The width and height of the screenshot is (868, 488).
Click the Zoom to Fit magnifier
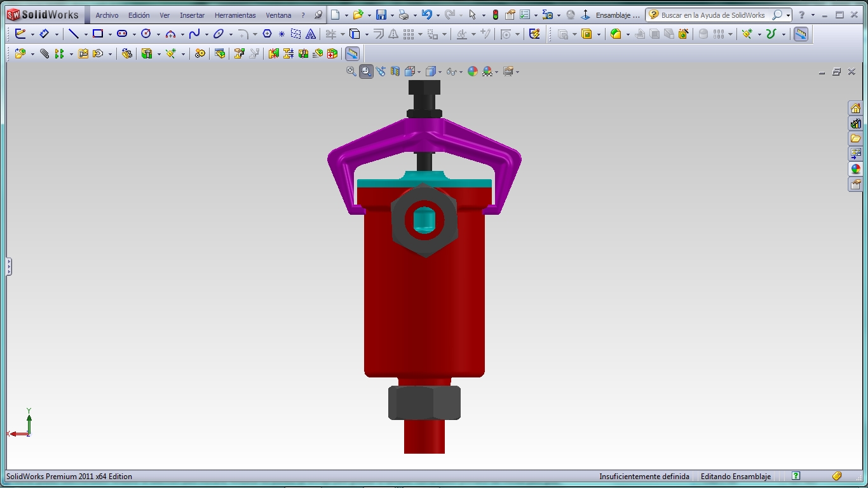pos(351,71)
